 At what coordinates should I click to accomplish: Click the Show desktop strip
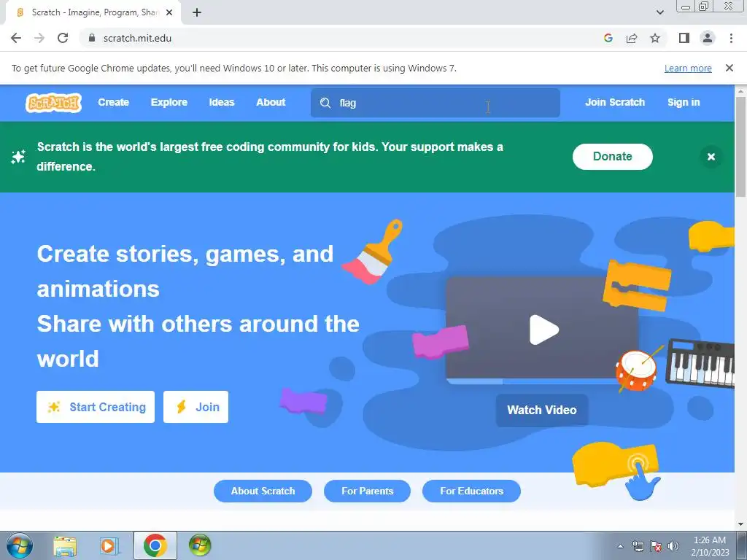pyautogui.click(x=742, y=545)
